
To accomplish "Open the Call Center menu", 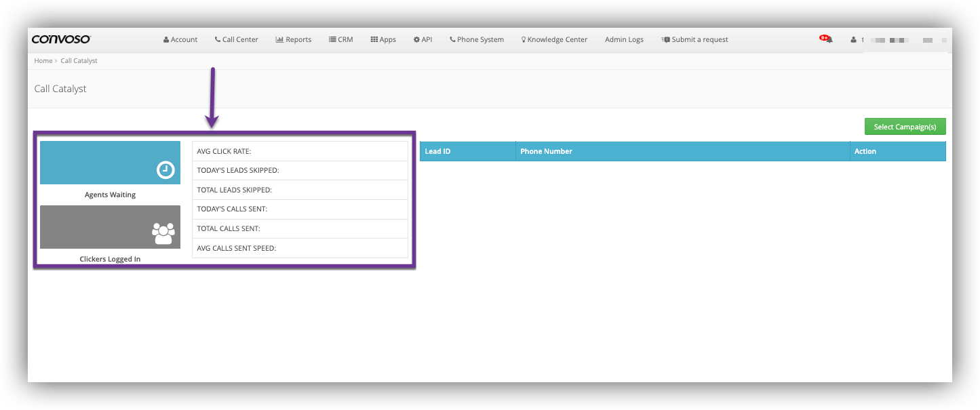I will 236,40.
